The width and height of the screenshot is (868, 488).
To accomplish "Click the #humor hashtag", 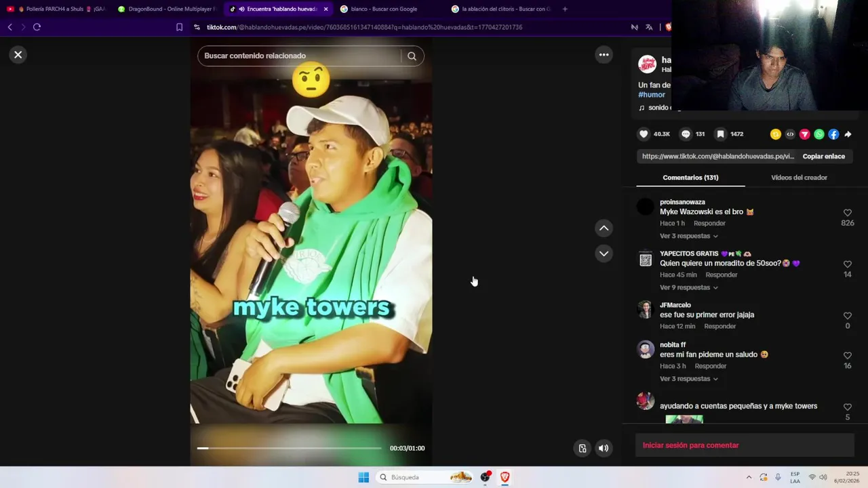I will 652,95.
